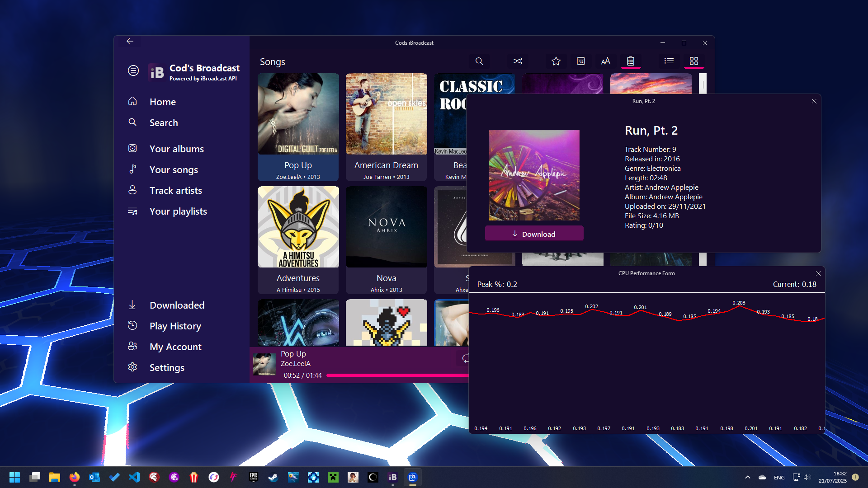Click the 'Joe Farren • 2013' subtitle
This screenshot has width=868, height=488.
387,177
